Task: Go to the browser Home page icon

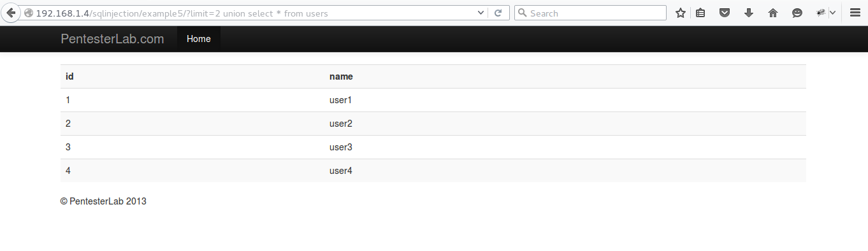Action: coord(773,13)
